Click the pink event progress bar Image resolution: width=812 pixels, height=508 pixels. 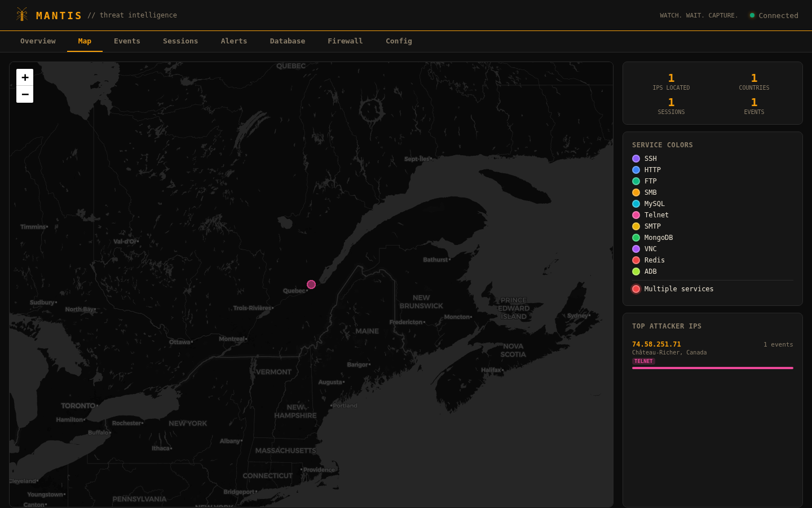tap(712, 368)
